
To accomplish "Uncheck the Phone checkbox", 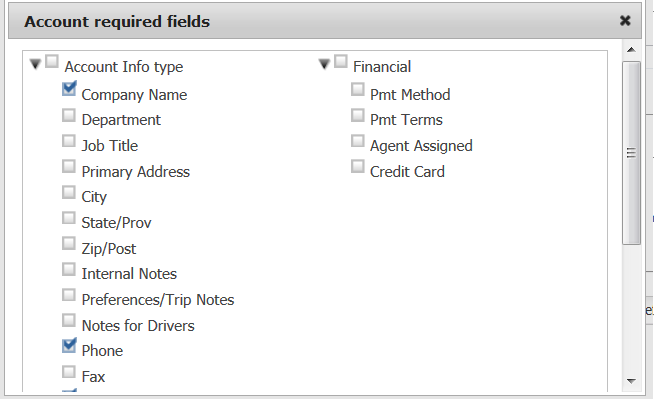I will pos(69,346).
